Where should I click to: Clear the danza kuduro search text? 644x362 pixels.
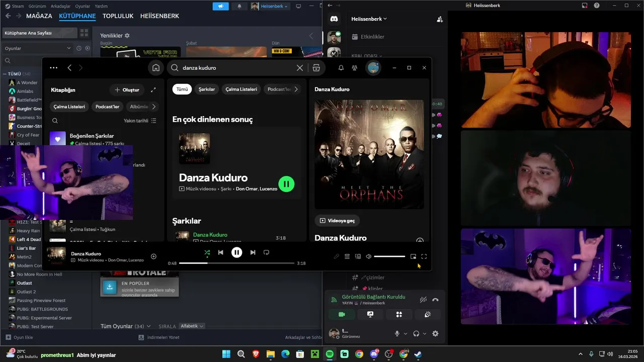300,68
